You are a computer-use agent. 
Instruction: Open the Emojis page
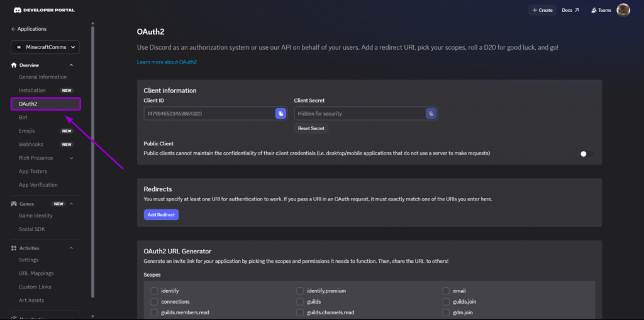[26, 131]
